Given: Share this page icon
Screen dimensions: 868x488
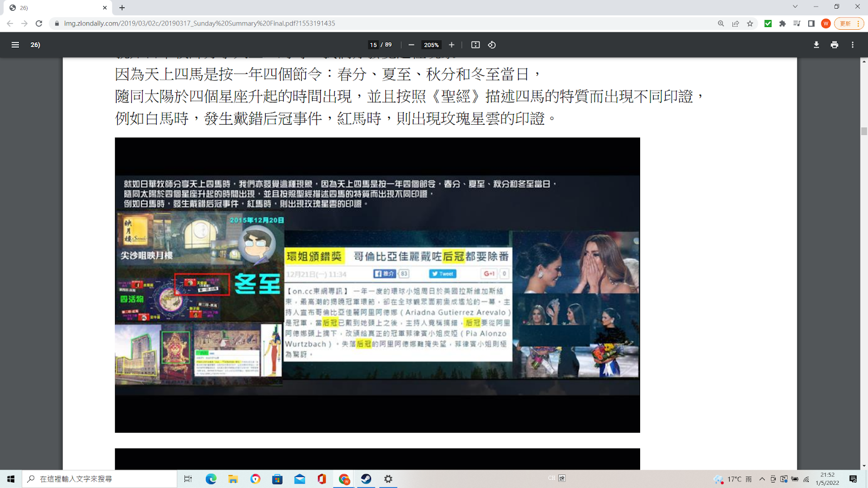Looking at the screenshot, I should coord(736,23).
